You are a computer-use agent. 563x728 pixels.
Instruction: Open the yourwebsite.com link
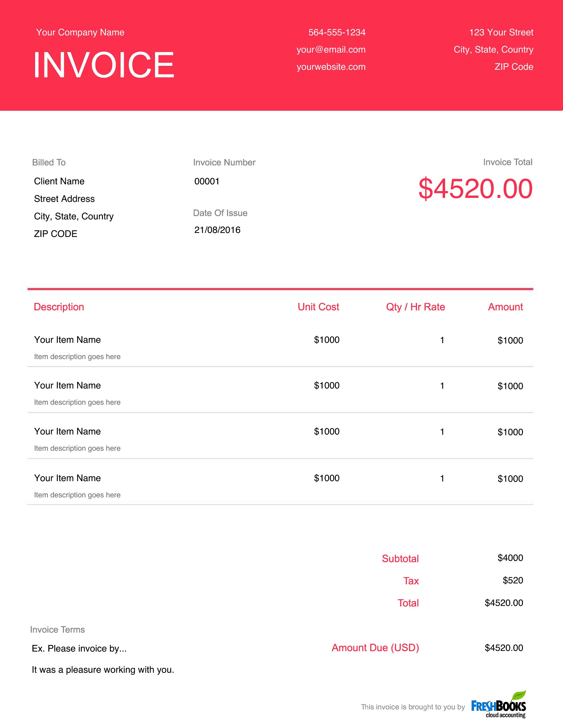(x=331, y=67)
